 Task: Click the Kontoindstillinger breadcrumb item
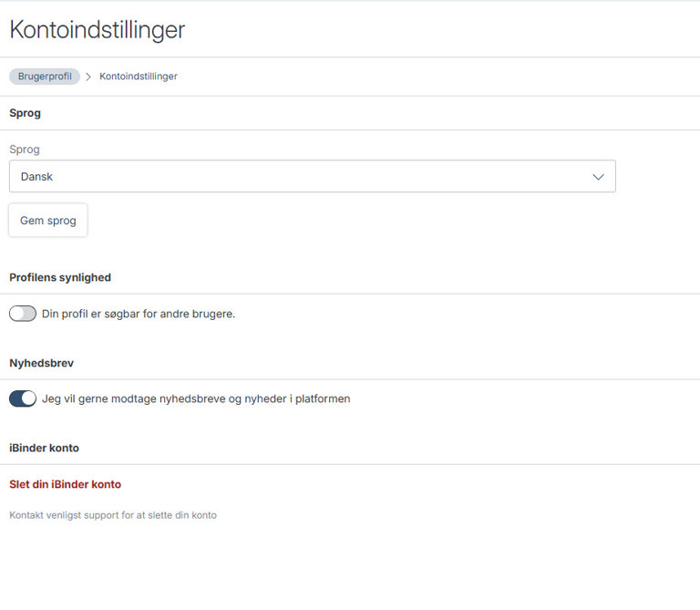(x=139, y=77)
